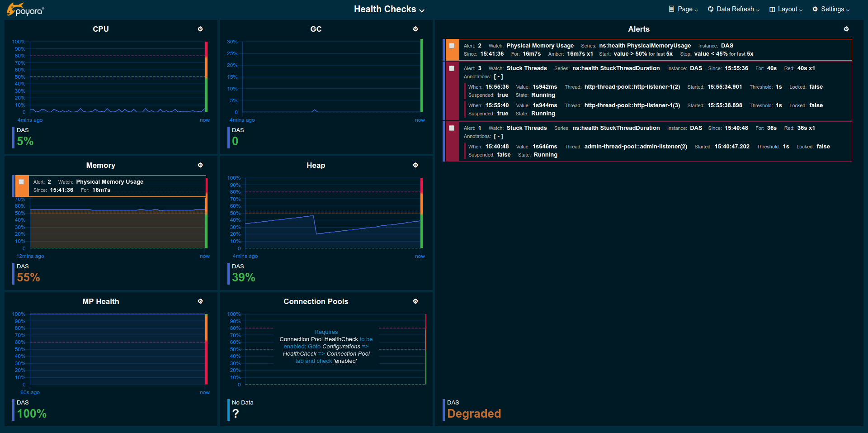Open the Layout dropdown menu
Viewport: 868px width, 433px height.
(x=786, y=10)
